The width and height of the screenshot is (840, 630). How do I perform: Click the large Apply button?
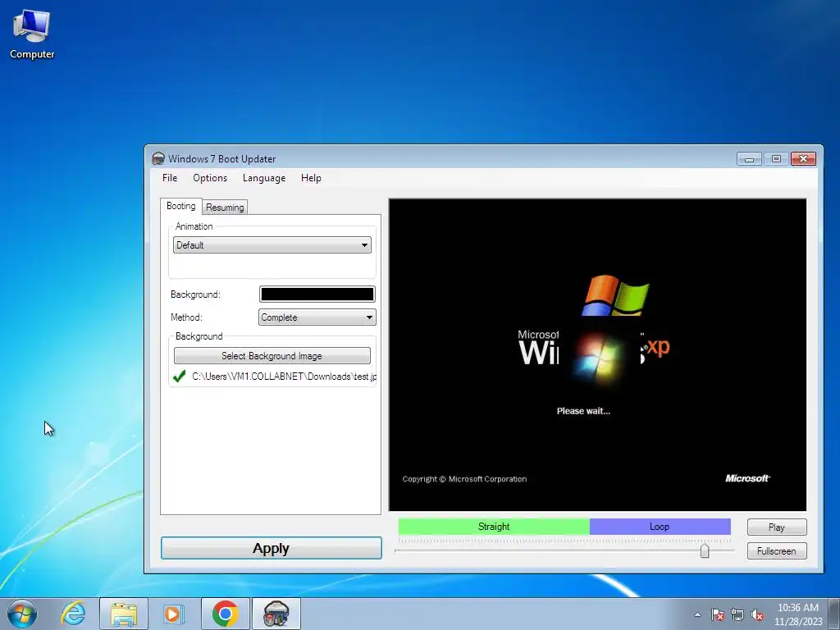pyautogui.click(x=271, y=548)
